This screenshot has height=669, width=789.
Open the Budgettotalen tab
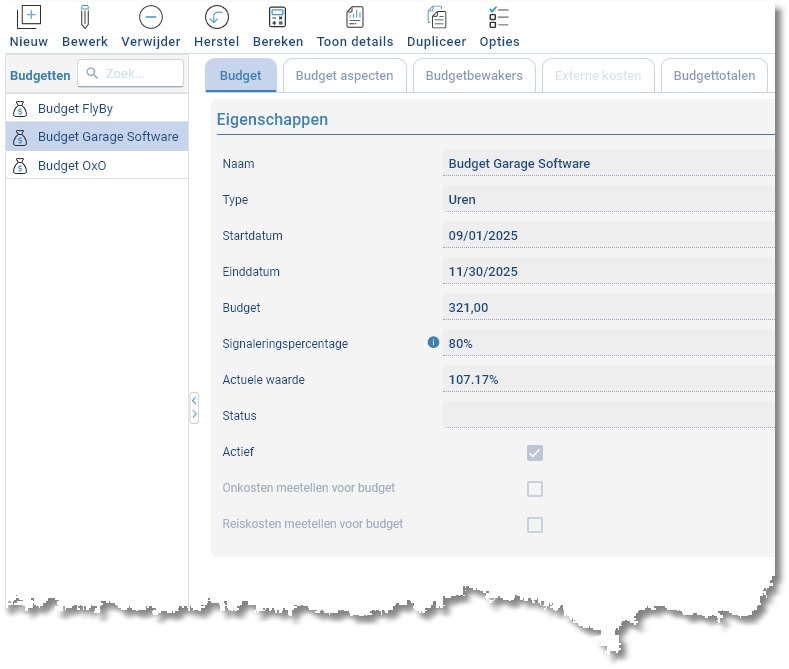tap(715, 75)
